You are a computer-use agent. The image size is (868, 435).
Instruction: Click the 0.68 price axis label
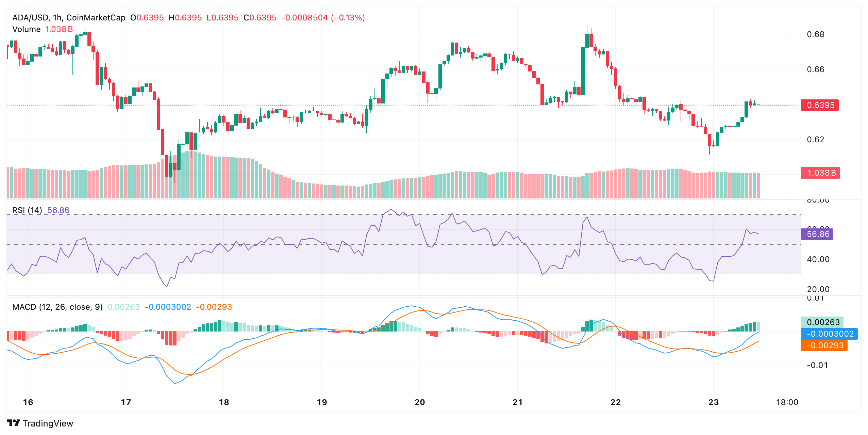coord(815,34)
